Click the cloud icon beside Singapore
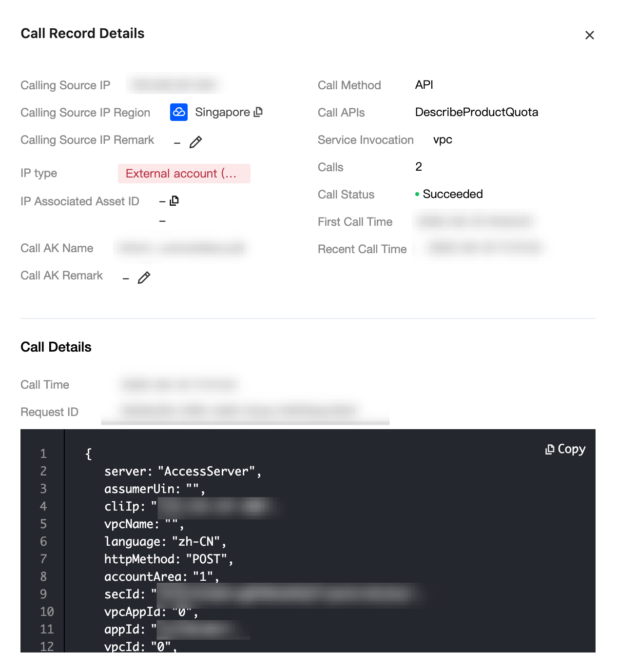 click(179, 112)
